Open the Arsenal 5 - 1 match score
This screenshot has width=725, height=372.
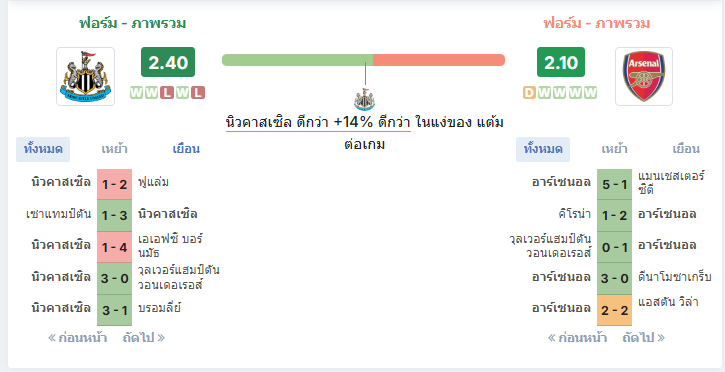pos(614,184)
